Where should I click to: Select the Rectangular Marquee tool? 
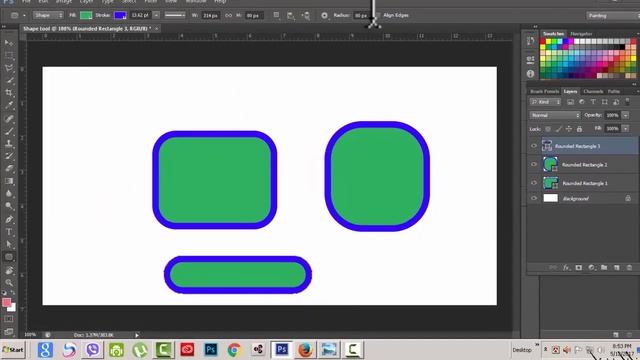[x=9, y=55]
